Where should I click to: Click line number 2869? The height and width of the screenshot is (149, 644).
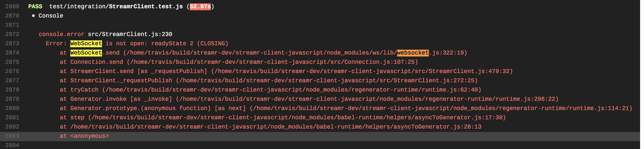(12, 7)
